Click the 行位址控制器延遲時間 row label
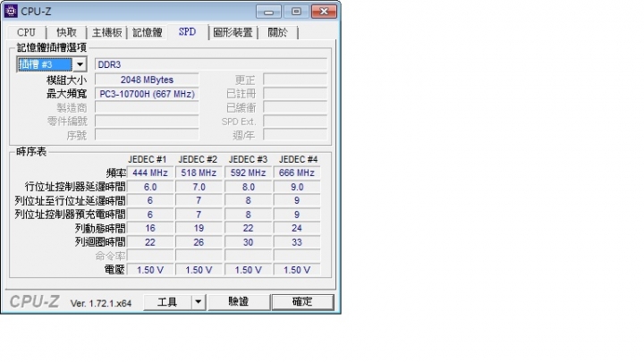Viewport: 644px width, 362px height. click(75, 187)
